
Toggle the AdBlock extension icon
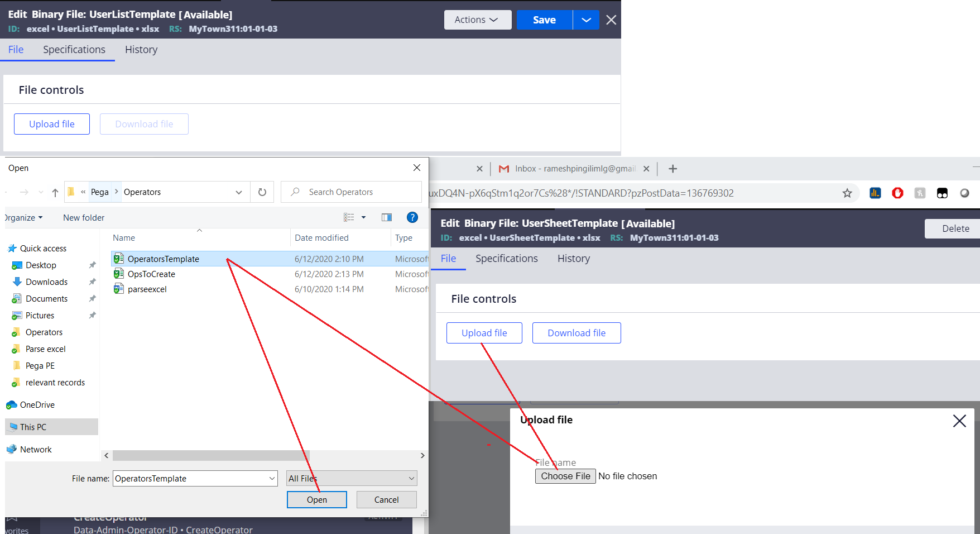coord(897,193)
